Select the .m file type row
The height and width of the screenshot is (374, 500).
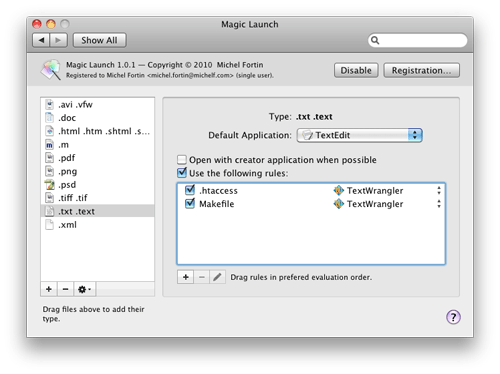tap(97, 145)
